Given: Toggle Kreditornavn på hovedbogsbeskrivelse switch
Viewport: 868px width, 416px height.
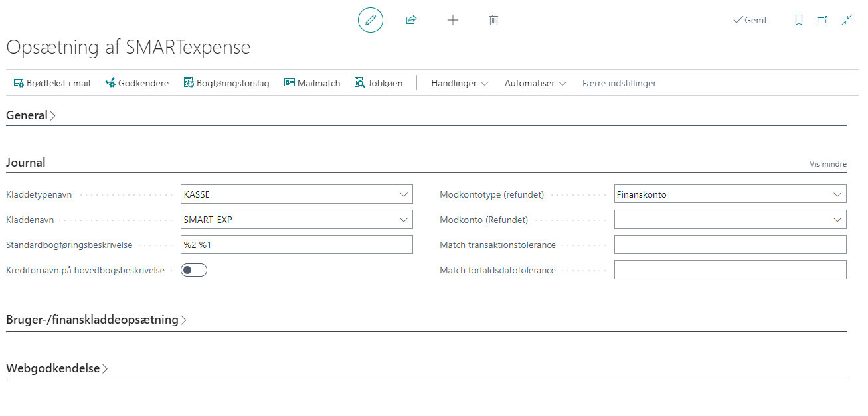Looking at the screenshot, I should coord(194,270).
